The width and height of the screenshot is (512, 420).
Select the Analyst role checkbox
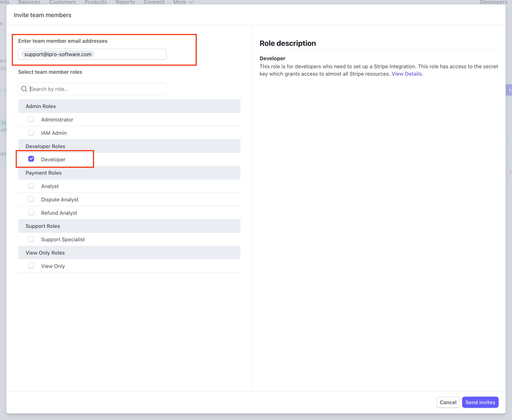(x=31, y=186)
